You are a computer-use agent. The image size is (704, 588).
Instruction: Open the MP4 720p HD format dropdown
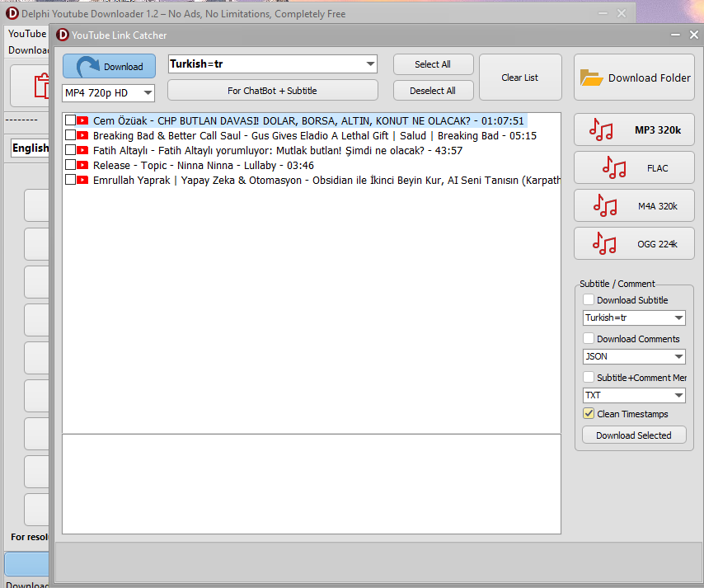(x=108, y=93)
